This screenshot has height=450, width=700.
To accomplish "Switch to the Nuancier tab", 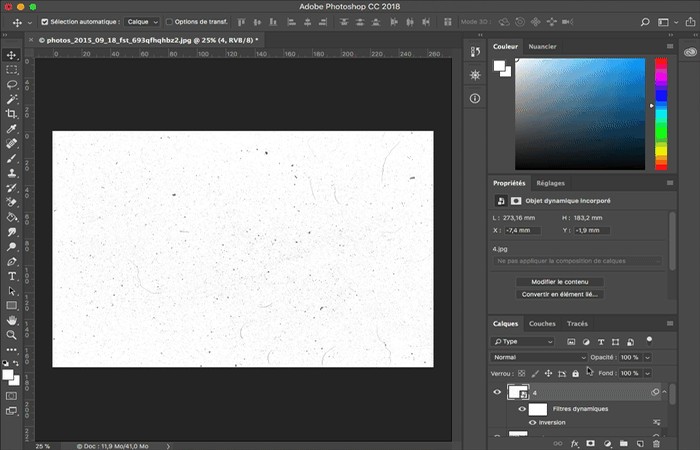I will point(542,46).
